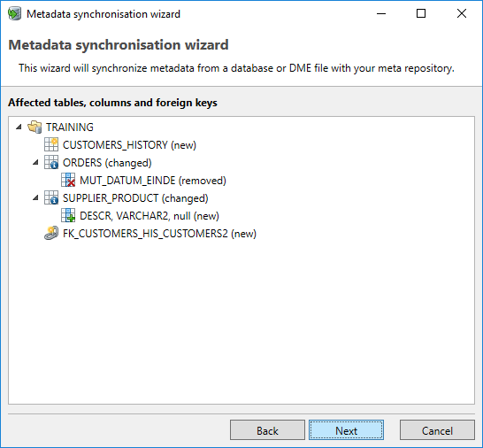Click the changed-table icon next to SUPPLIER_PRODUCT
This screenshot has height=448, width=483.
51,198
